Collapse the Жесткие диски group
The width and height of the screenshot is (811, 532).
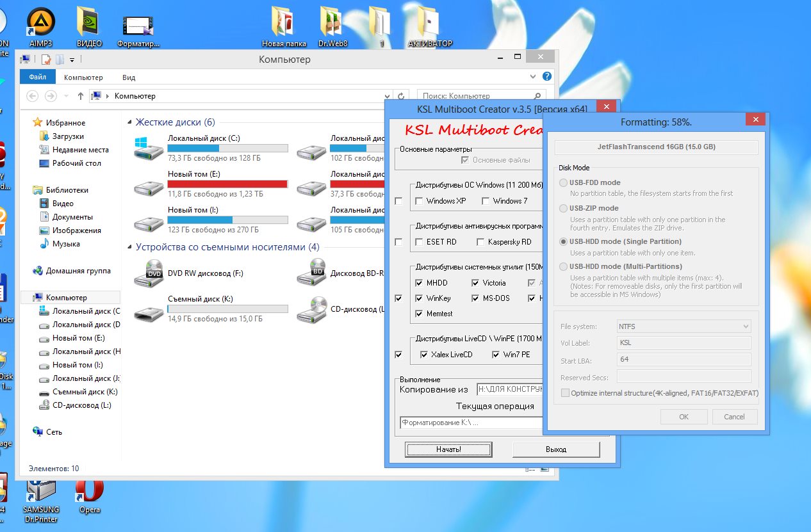point(130,123)
